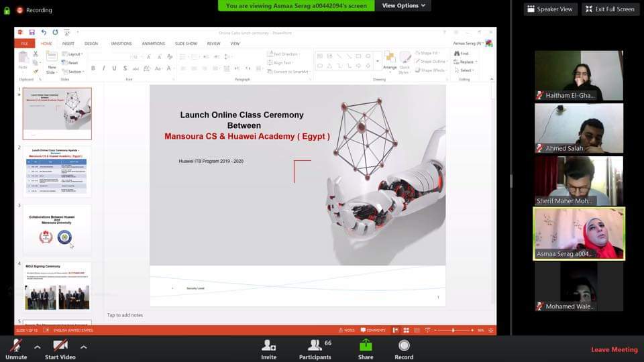Open Invite in Zoom toolbar
The height and width of the screenshot is (362, 644).
tap(268, 350)
